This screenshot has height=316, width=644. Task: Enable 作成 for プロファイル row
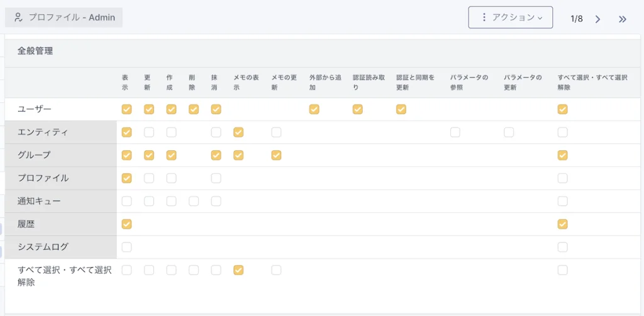(171, 178)
